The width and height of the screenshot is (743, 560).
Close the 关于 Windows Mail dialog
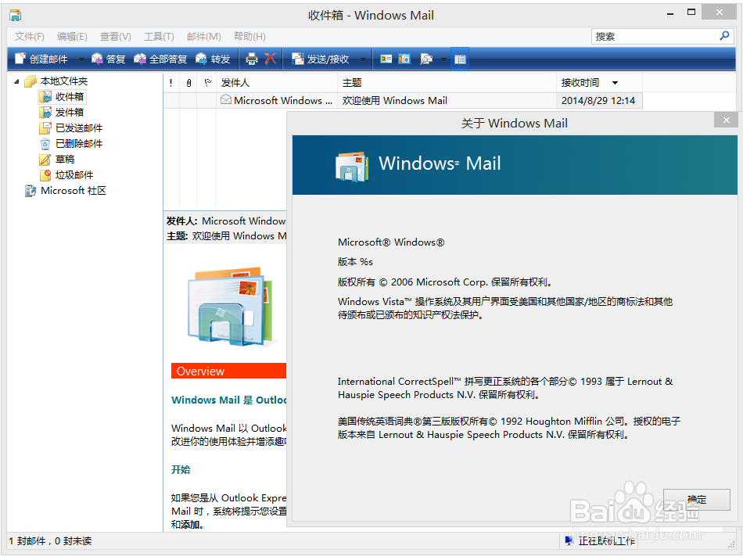(x=726, y=120)
